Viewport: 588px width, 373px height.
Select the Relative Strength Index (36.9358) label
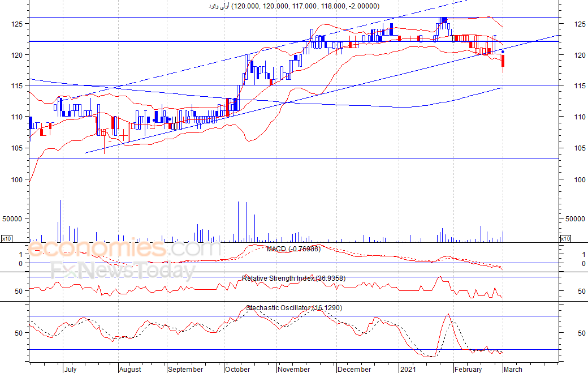pos(293,278)
